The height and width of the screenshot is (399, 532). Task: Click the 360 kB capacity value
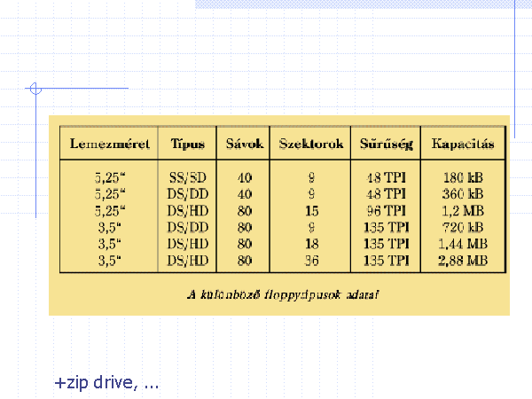(x=463, y=193)
